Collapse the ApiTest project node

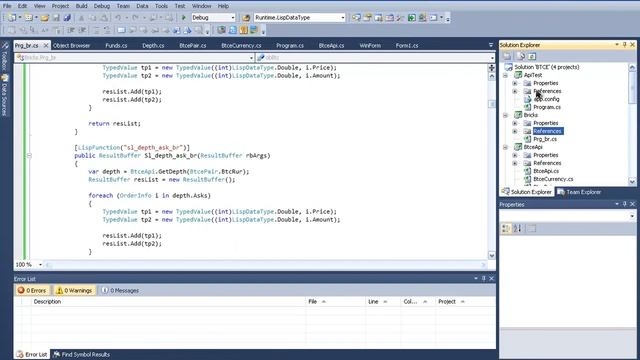505,75
